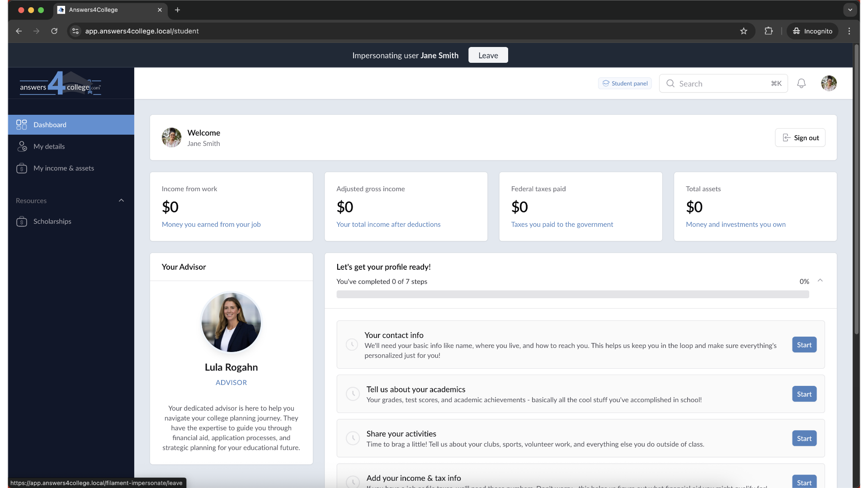Screen dimensions: 868x488
Task: Open the tab search dropdown arrow
Action: tap(850, 9)
